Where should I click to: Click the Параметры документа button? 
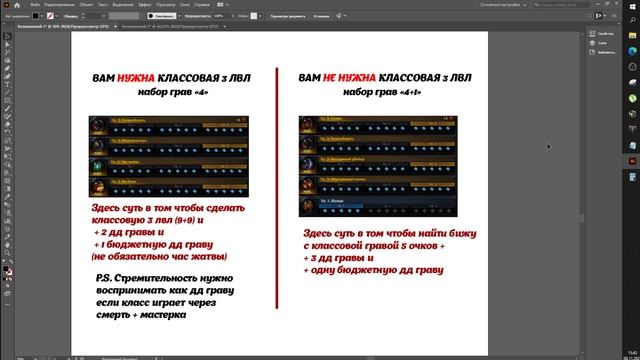pos(288,16)
